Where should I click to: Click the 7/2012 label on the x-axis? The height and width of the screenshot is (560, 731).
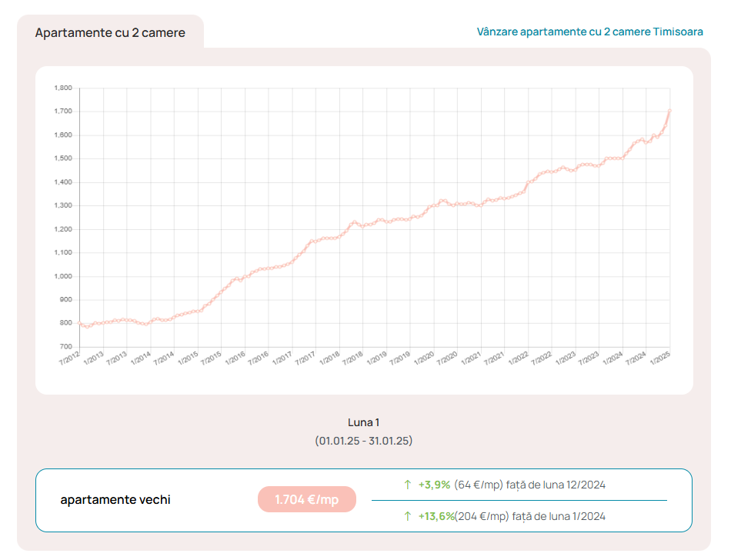(x=70, y=359)
